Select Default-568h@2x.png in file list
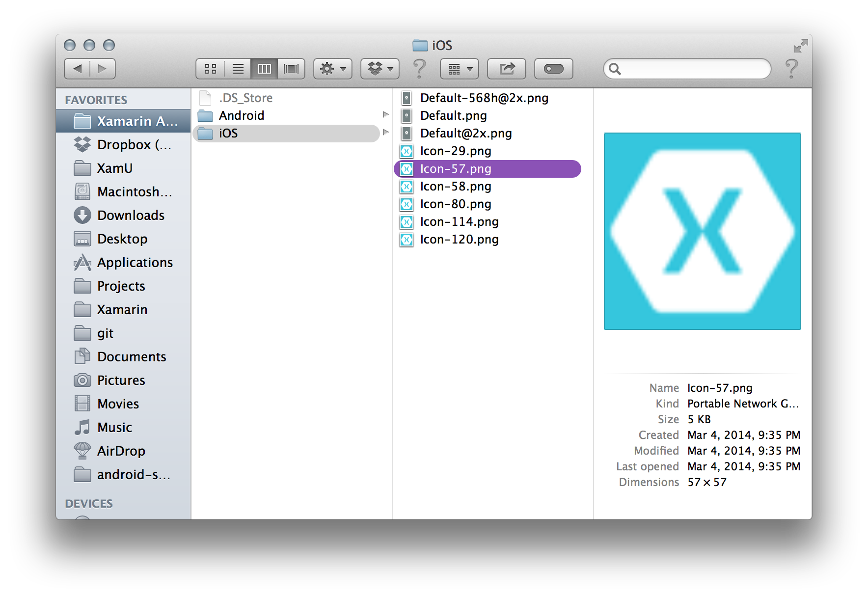 click(484, 98)
